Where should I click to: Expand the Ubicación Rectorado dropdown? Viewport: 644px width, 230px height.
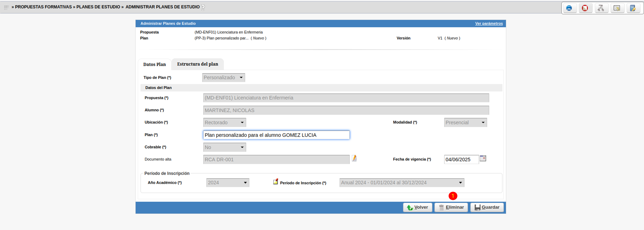[x=225, y=123]
